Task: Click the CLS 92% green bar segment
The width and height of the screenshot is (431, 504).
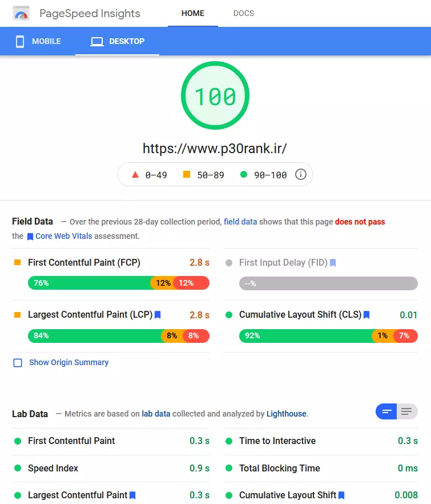Action: point(305,335)
